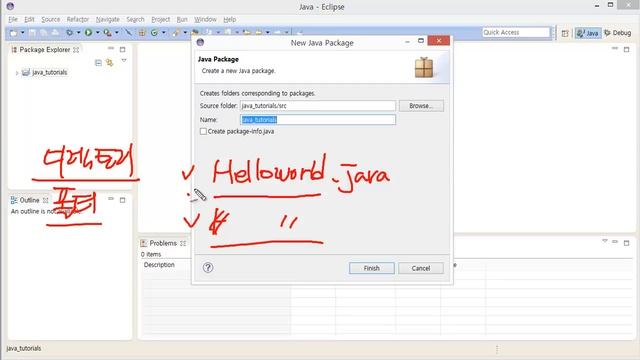The image size is (640, 360).
Task: Click the New Java Package toolbar icon
Action: (142, 33)
